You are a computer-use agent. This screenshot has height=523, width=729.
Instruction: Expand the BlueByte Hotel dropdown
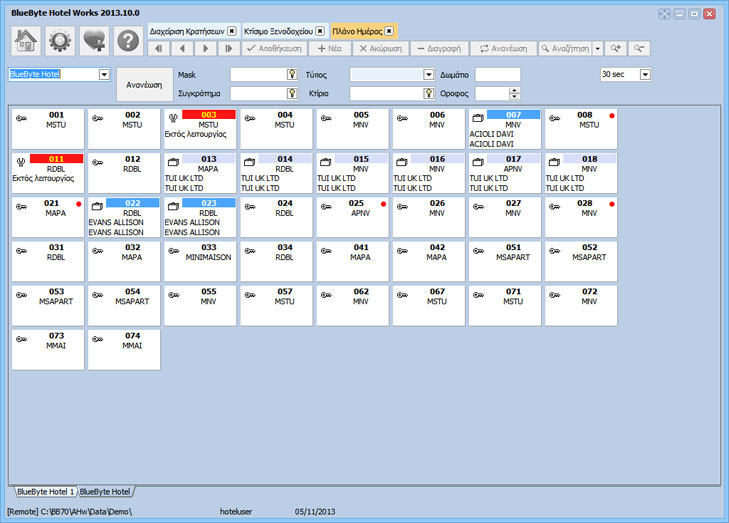104,74
